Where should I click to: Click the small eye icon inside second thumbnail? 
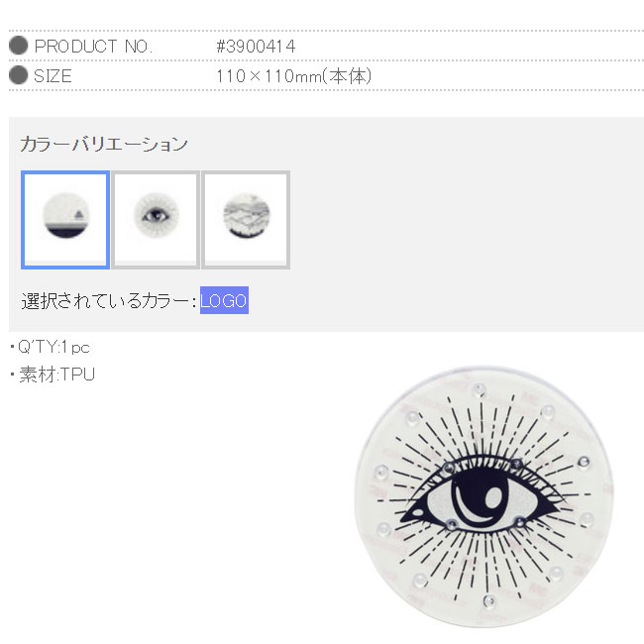tap(156, 215)
